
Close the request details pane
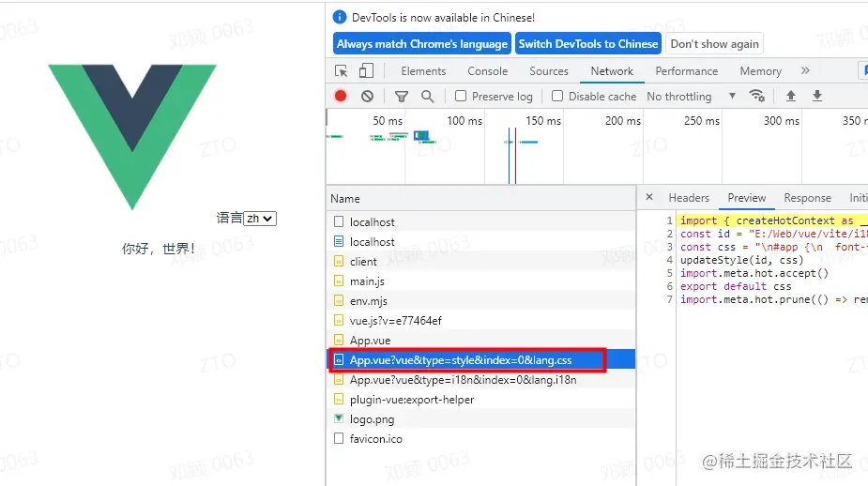pyautogui.click(x=649, y=197)
